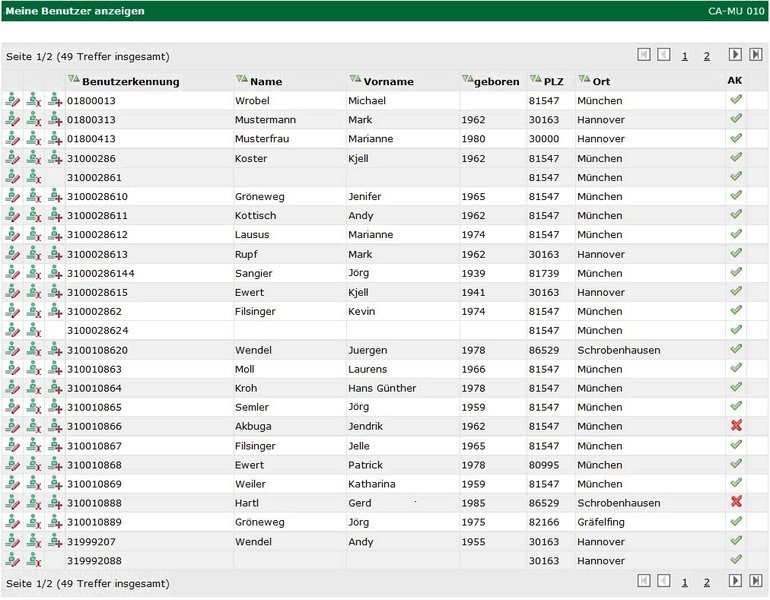Delete user 310002861 with the X icon
This screenshot has width=770, height=600.
pos(34,177)
